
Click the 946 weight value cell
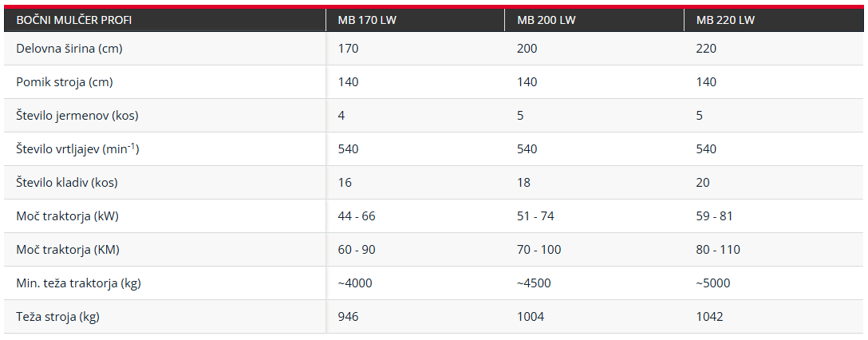tap(415, 317)
